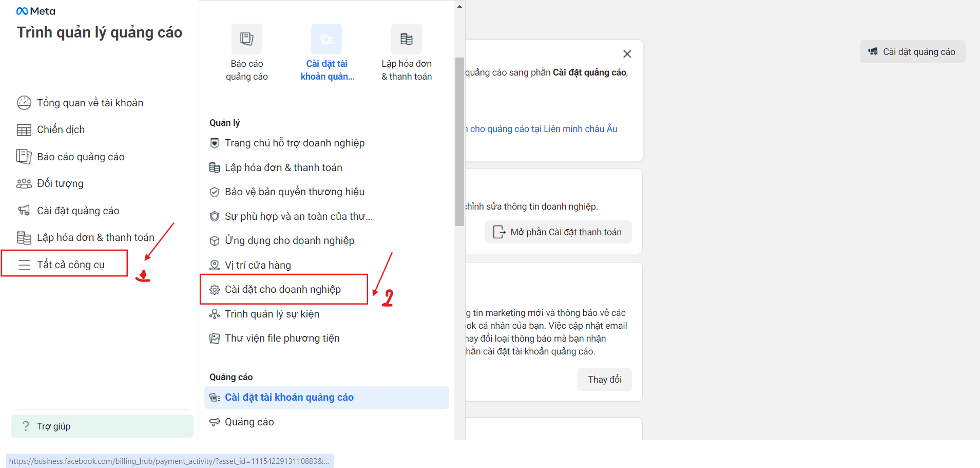Open Cài đặt tài khoản quản... shortcut tile
980x468 pixels.
327,53
